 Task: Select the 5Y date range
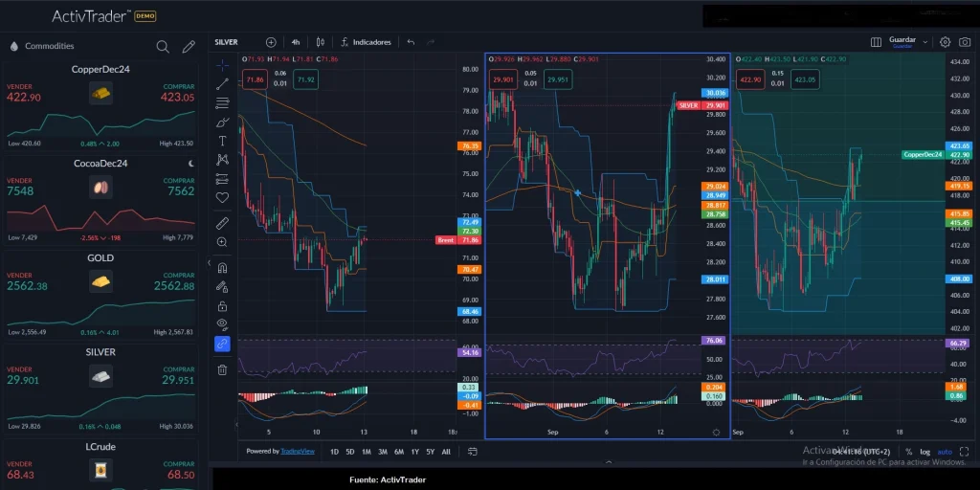[x=430, y=452]
